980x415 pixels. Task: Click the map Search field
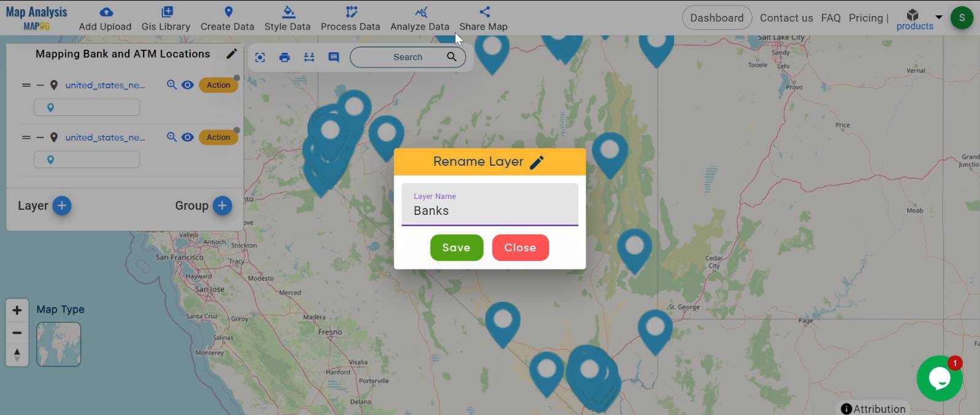[x=407, y=57]
